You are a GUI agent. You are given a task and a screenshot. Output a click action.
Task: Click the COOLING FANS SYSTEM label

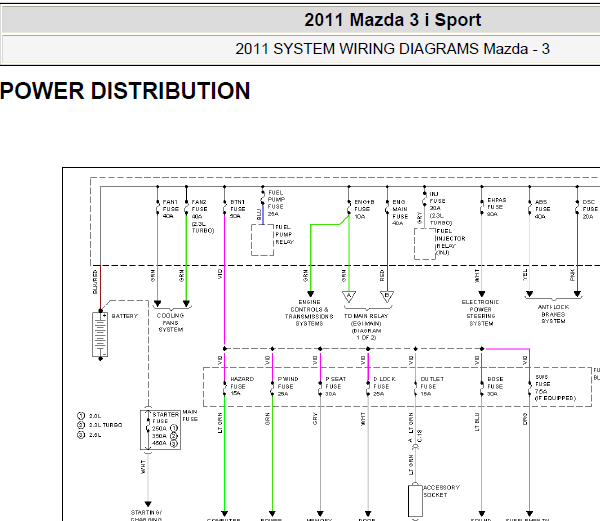[x=171, y=322]
